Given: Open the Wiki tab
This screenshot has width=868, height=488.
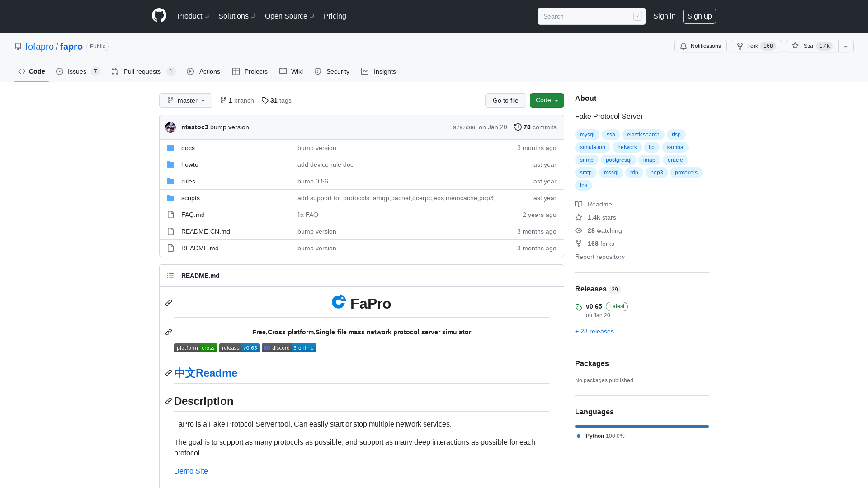Looking at the screenshot, I should 291,71.
